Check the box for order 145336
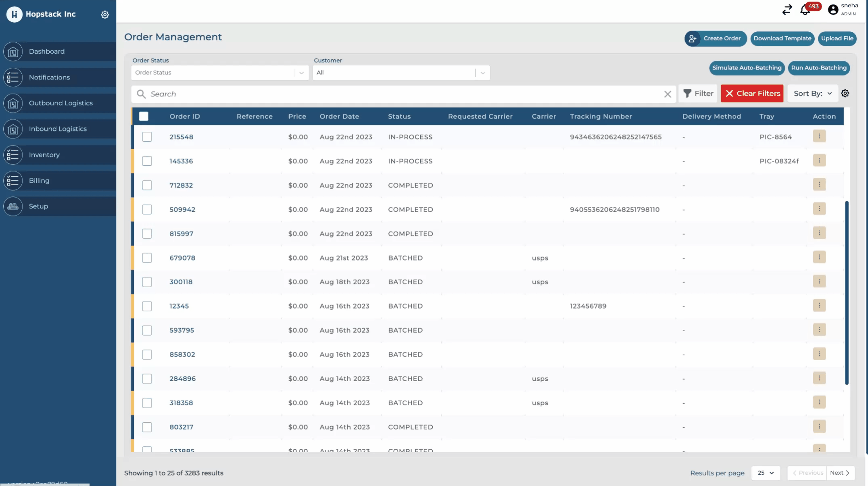This screenshot has height=486, width=868. (147, 161)
